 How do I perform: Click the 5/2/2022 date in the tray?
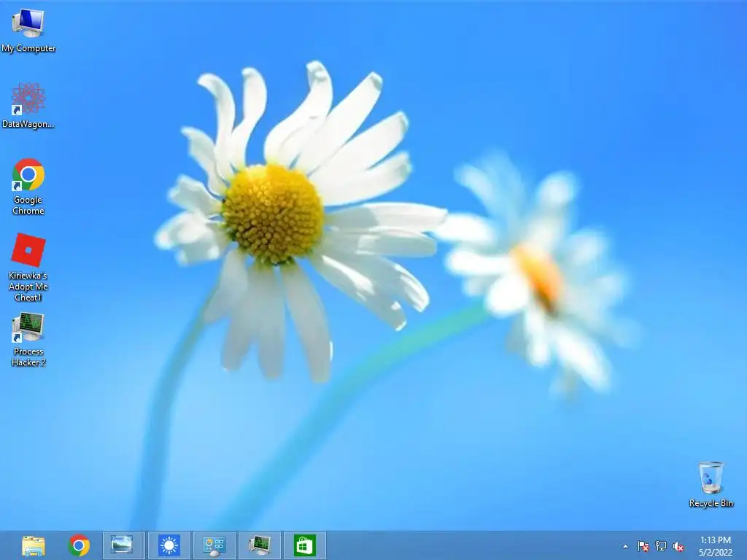tap(716, 553)
